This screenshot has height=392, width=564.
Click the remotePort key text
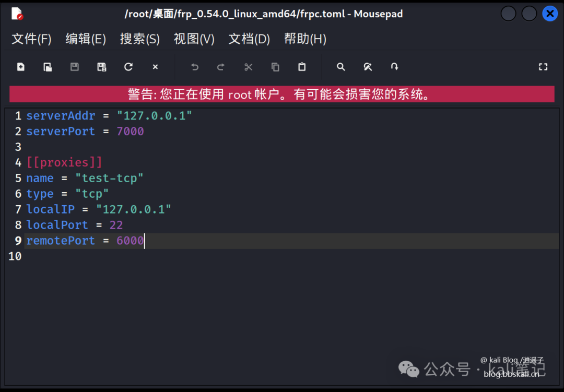pos(61,241)
